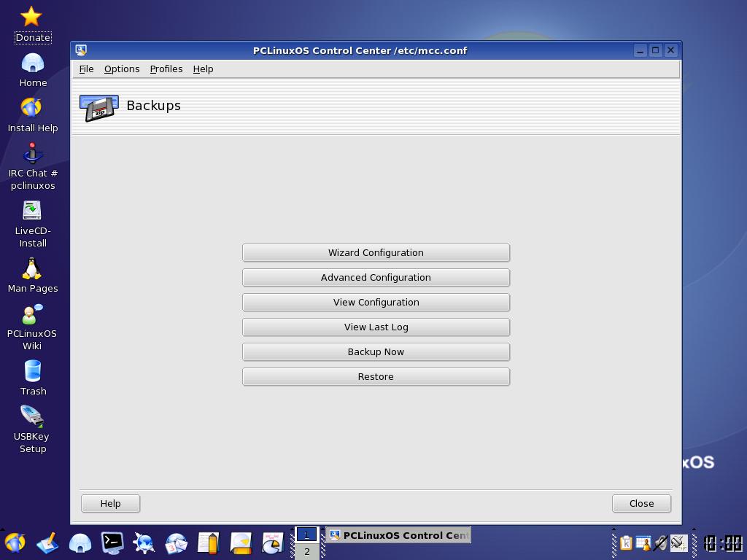Launch the Konsole terminal panel icon

pyautogui.click(x=112, y=542)
